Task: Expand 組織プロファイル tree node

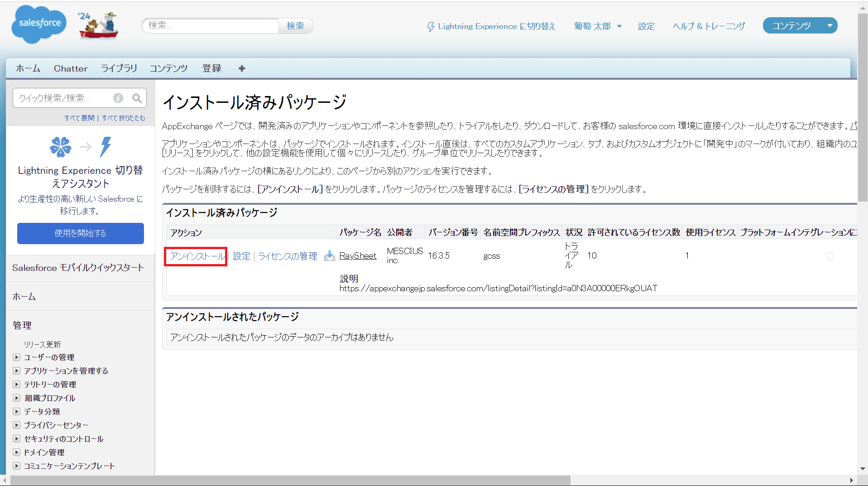Action: (x=17, y=398)
